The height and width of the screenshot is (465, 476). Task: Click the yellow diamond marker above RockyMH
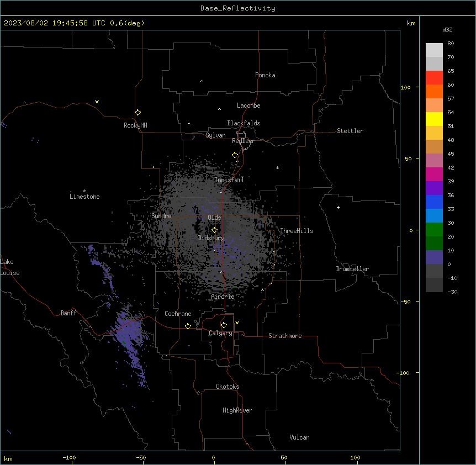point(137,113)
